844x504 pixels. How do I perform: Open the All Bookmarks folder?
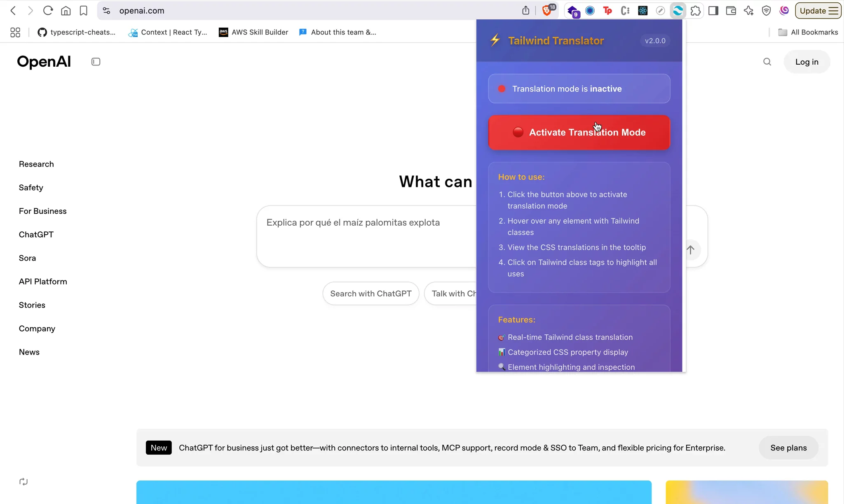[x=808, y=32]
